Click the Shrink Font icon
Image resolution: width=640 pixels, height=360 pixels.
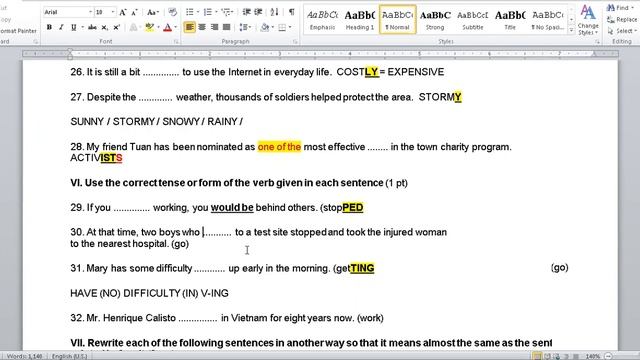[134, 12]
